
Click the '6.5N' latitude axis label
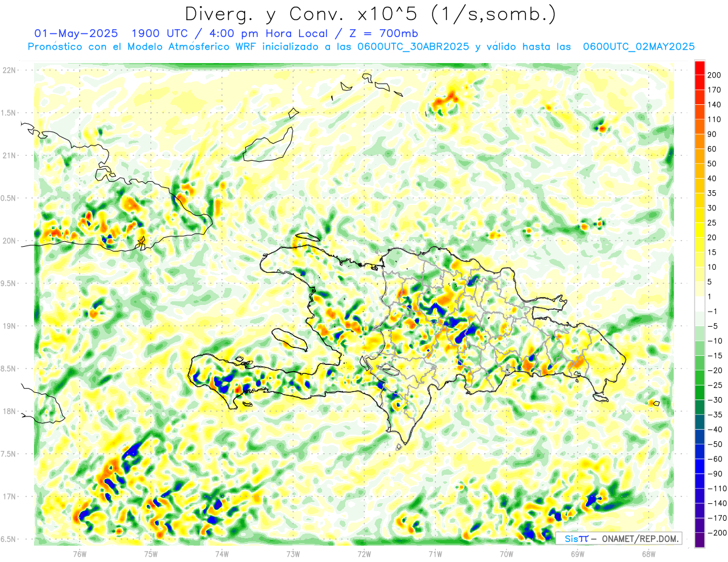[x=9, y=539]
